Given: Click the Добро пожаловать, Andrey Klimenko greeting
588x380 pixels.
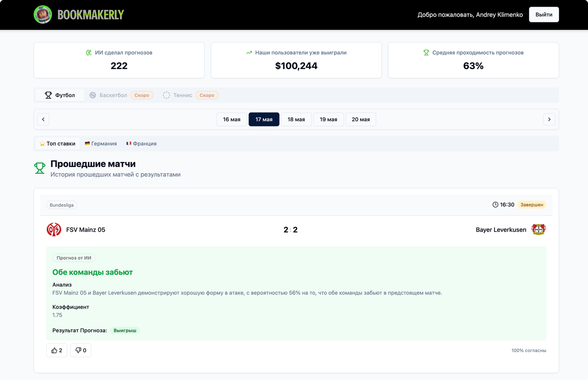Looking at the screenshot, I should 470,15.
